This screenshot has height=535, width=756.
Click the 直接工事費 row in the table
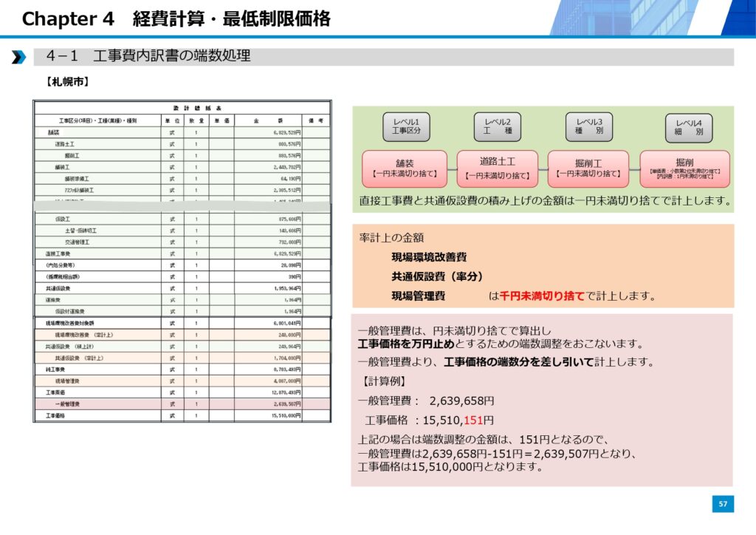coord(182,253)
